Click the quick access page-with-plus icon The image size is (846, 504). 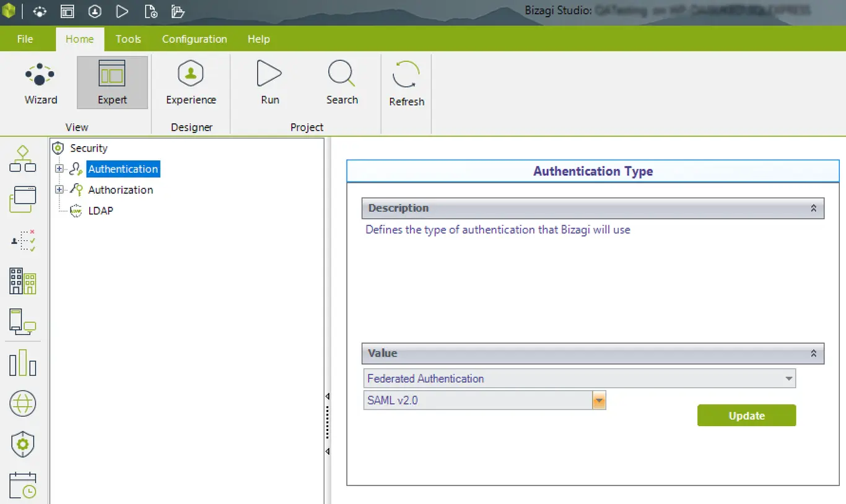[x=150, y=12]
